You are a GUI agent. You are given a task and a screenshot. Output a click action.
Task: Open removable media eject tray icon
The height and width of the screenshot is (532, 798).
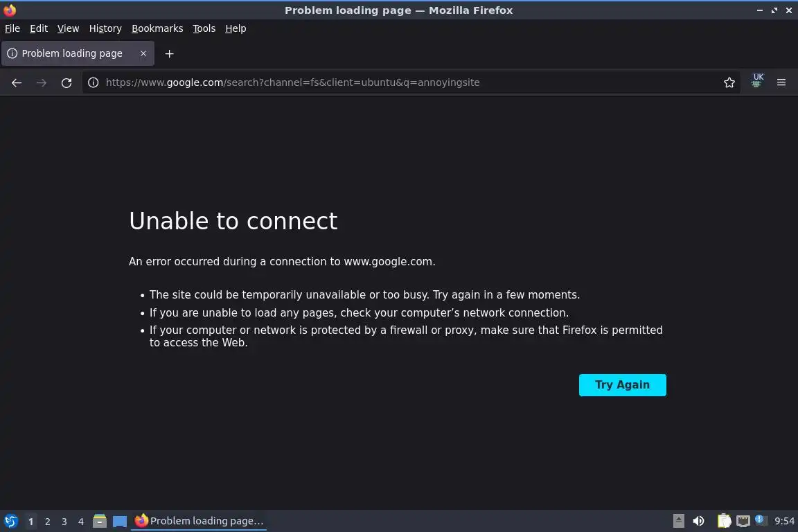(x=678, y=521)
